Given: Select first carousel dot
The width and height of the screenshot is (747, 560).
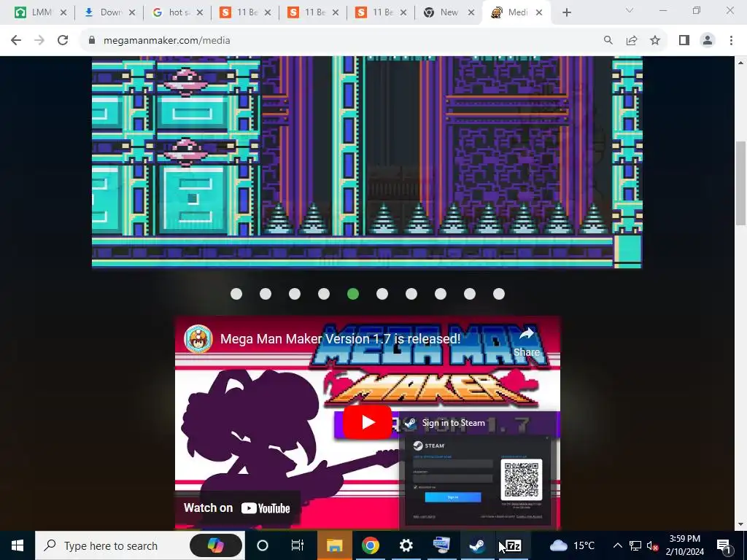Looking at the screenshot, I should pyautogui.click(x=236, y=294).
